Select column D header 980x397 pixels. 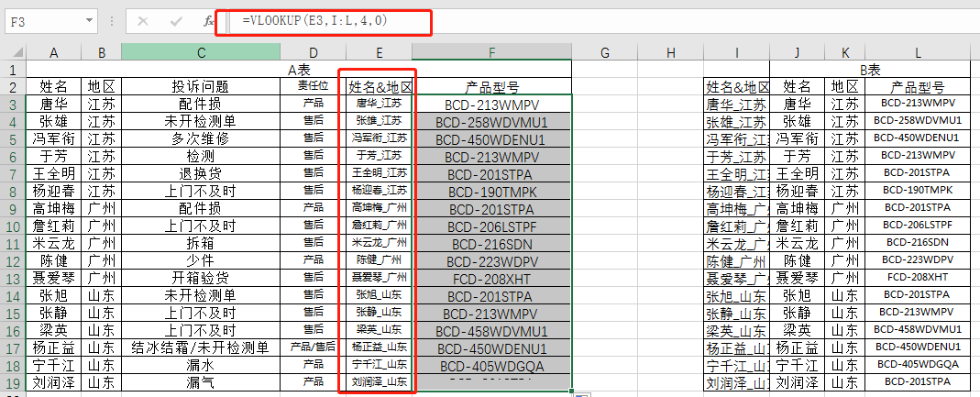click(314, 53)
